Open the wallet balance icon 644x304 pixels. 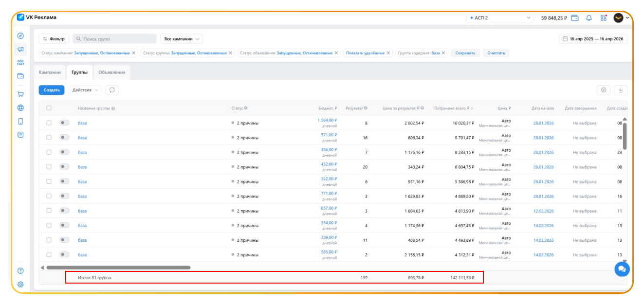click(575, 18)
